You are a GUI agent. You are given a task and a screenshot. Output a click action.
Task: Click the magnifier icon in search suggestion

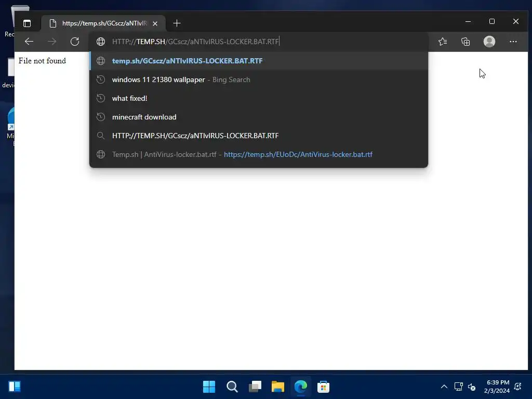click(x=101, y=136)
